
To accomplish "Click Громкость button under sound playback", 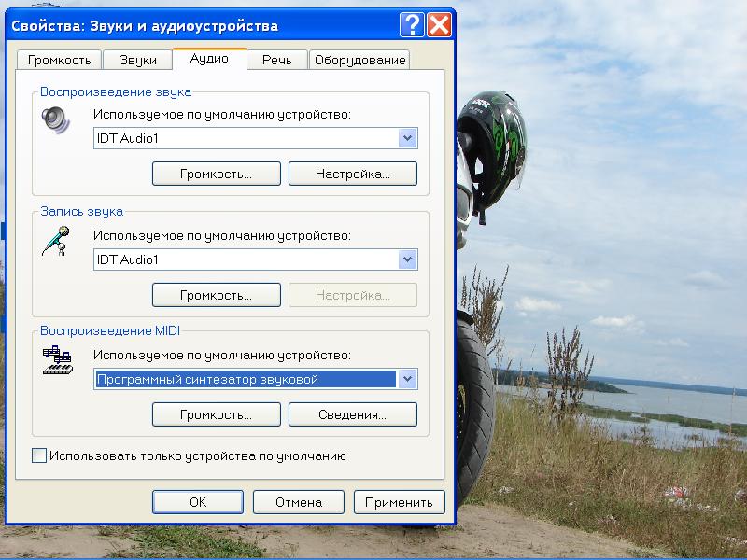I will [x=217, y=174].
